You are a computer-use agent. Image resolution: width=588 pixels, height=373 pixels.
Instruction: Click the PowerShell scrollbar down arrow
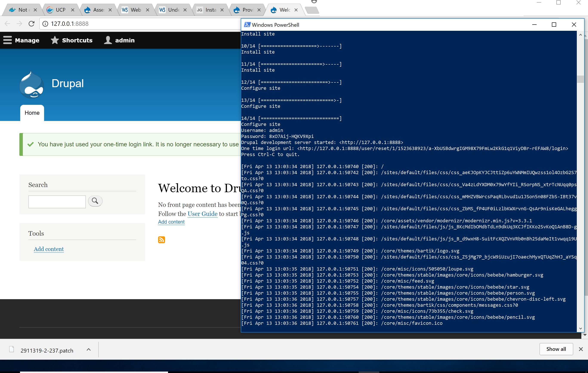(580, 328)
